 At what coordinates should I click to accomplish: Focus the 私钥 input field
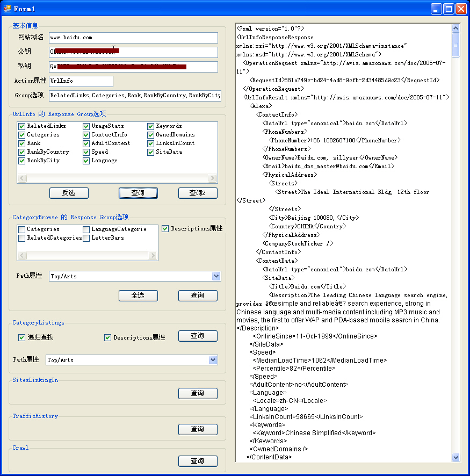click(x=133, y=67)
